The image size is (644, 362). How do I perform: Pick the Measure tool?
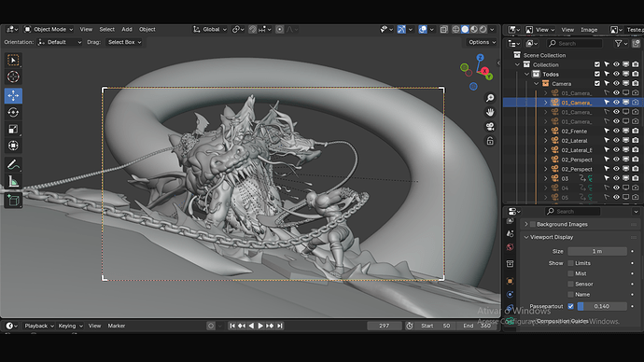13,181
